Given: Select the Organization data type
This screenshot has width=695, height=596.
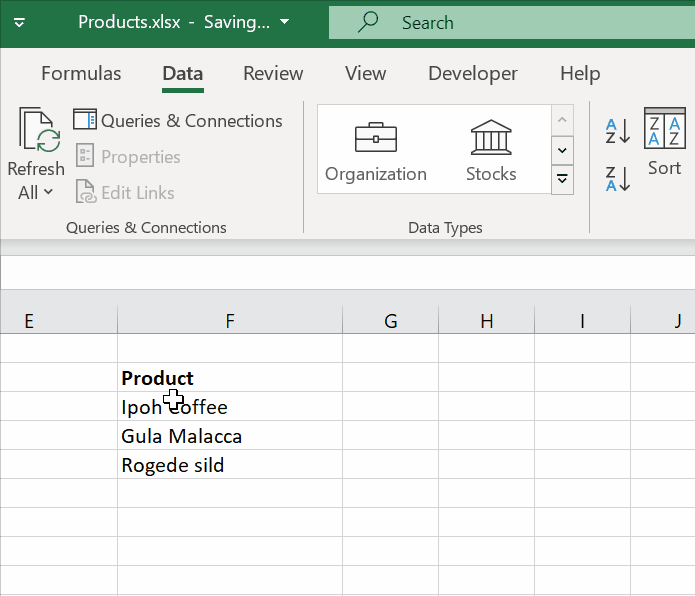Looking at the screenshot, I should (376, 150).
